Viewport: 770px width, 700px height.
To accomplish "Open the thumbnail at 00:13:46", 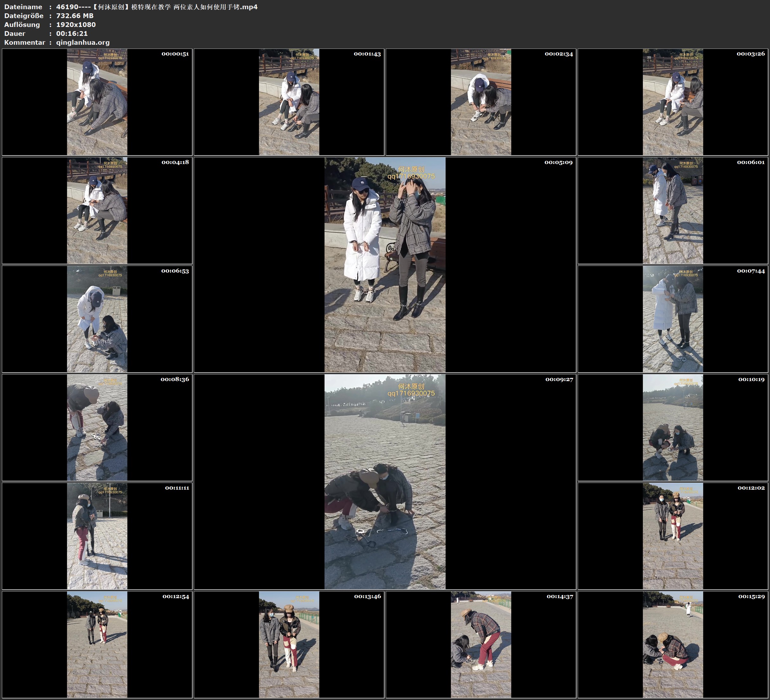I will click(289, 644).
